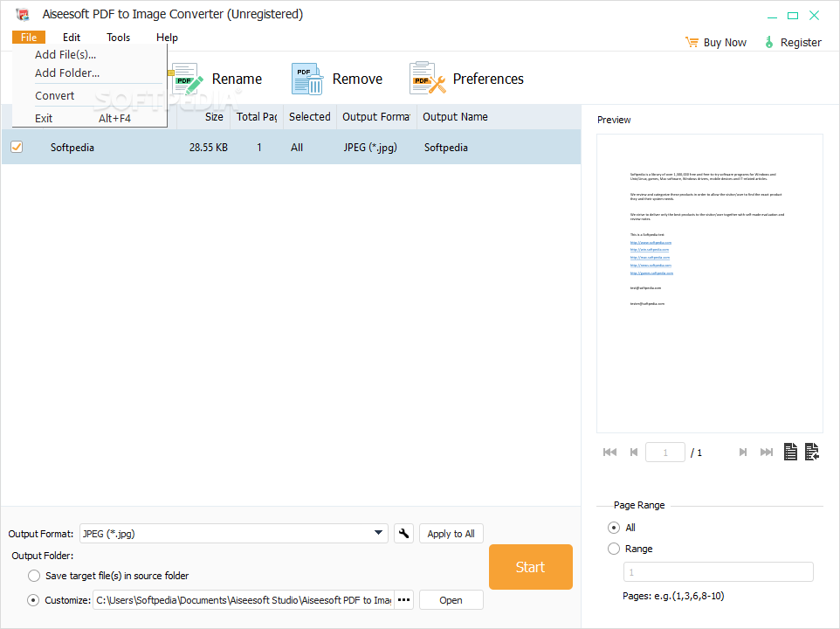Click the page range text field
Viewport: 840px width, 629px height.
pos(719,572)
